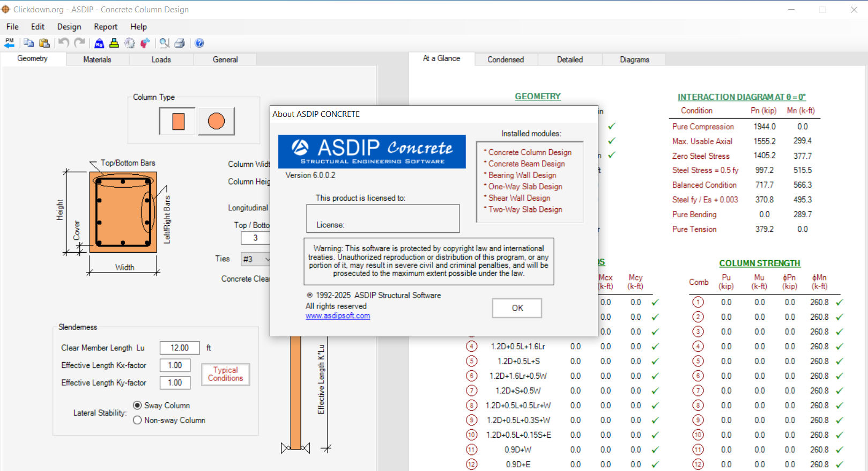Click the Typical Conditions button

click(226, 374)
